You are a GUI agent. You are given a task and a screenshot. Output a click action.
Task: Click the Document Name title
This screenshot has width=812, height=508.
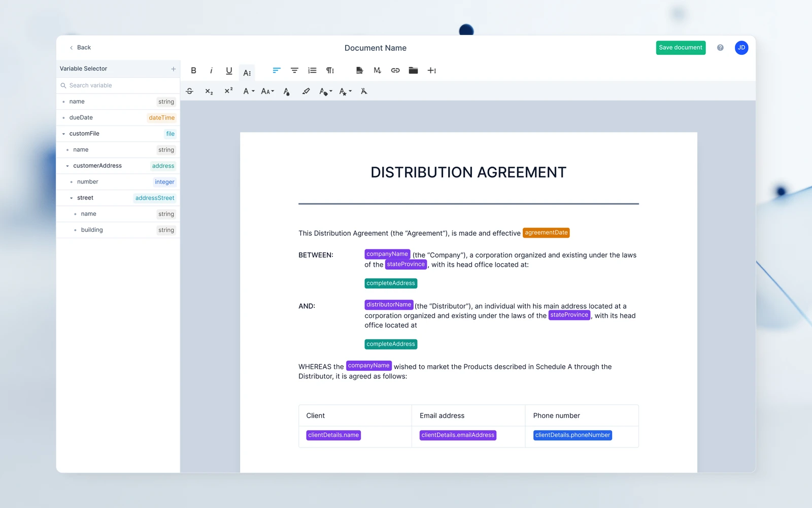pos(376,48)
